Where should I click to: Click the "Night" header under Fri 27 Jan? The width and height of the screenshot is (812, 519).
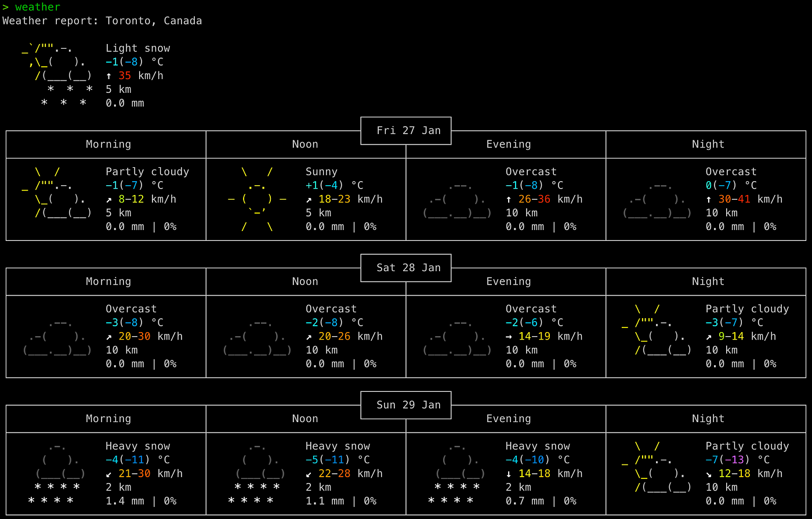point(708,144)
